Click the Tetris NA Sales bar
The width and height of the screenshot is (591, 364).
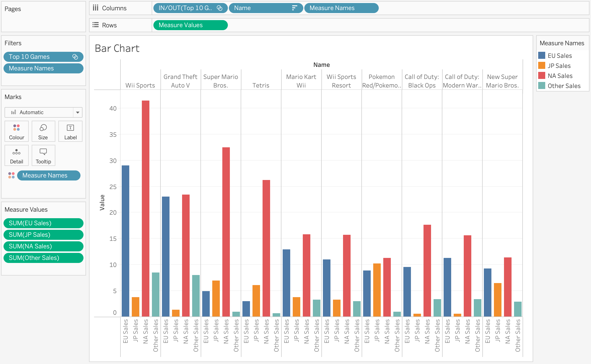point(266,248)
